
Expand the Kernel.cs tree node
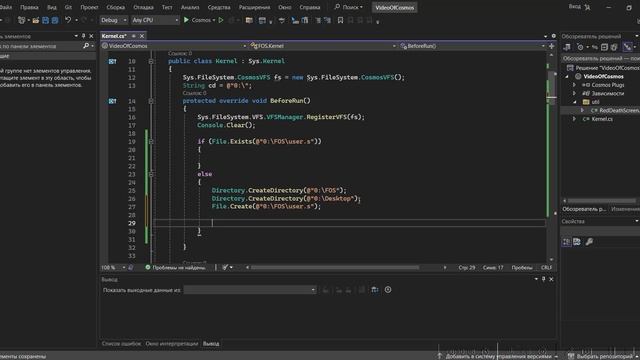(x=574, y=119)
